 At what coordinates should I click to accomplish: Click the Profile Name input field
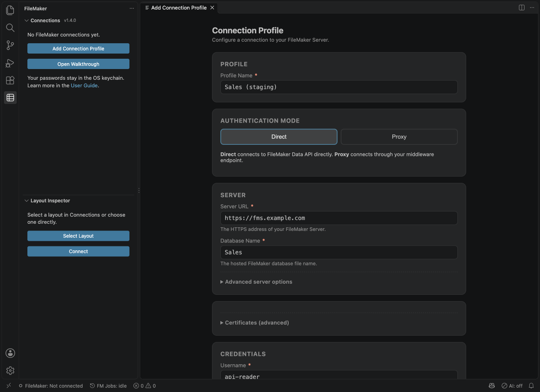(339, 87)
